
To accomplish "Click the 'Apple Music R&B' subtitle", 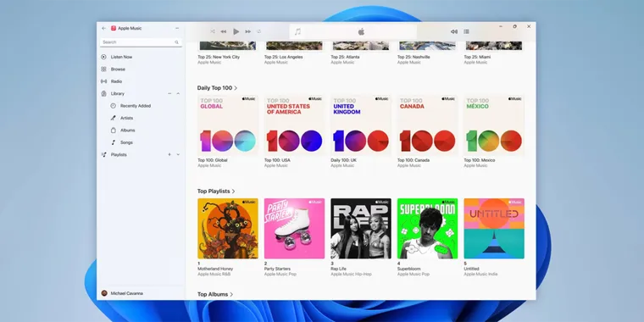I will [215, 274].
